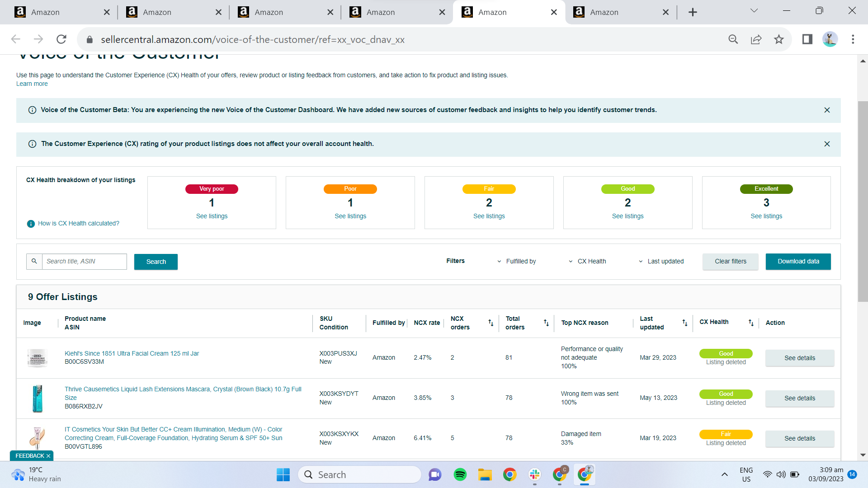Sort listings by Last updated
Viewport: 868px width, 488px height.
pyautogui.click(x=685, y=323)
